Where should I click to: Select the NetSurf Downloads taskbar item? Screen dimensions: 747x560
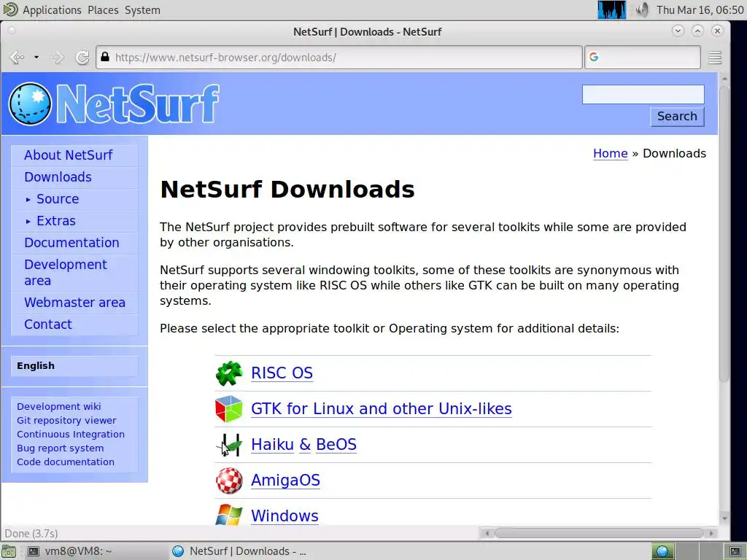click(239, 551)
